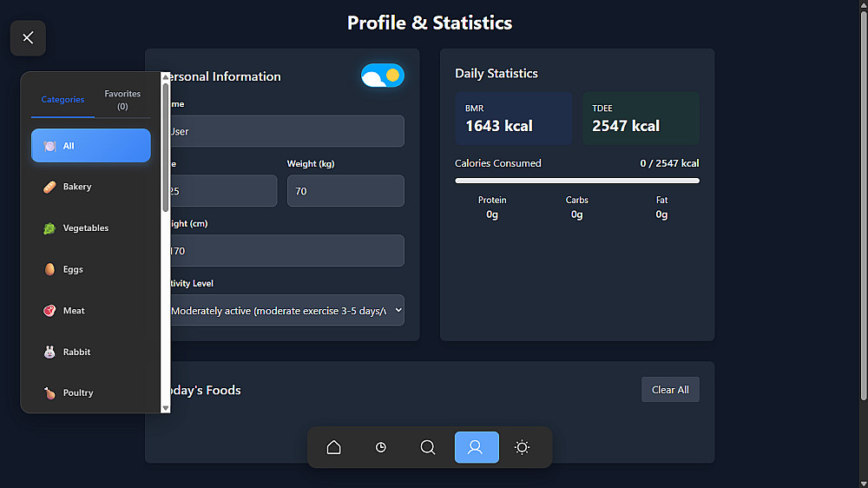
Task: Select the Bakery category
Action: coord(91,187)
